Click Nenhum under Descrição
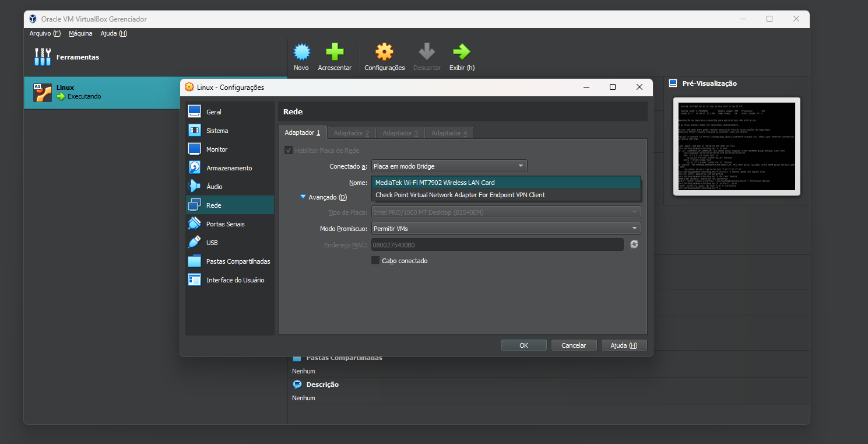868x444 pixels. point(304,398)
